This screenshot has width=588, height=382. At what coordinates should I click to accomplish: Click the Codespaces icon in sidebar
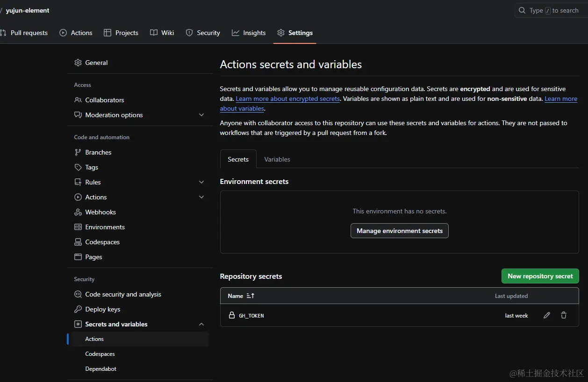[x=78, y=242]
